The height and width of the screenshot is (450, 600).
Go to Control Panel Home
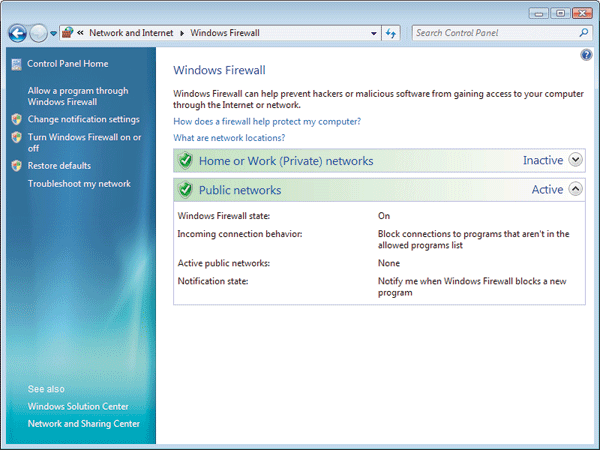(x=68, y=64)
